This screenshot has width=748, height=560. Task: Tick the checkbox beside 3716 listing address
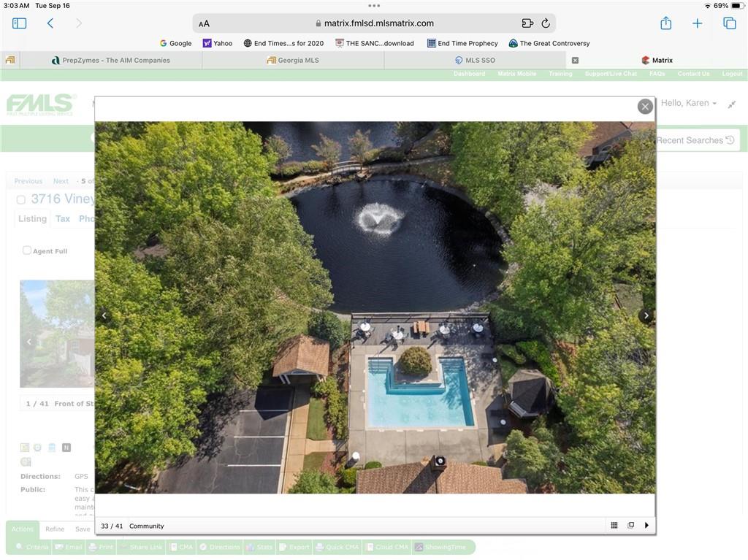click(20, 199)
